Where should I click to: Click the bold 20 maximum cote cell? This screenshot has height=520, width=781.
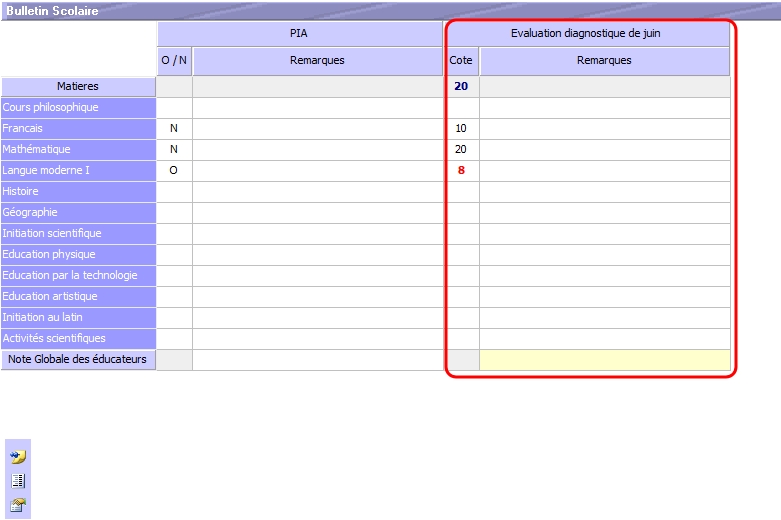461,87
